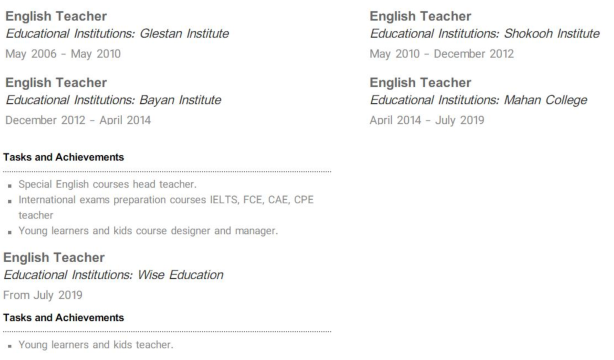Click the Wise Education English Teacher heading
The height and width of the screenshot is (360, 614).
(54, 257)
